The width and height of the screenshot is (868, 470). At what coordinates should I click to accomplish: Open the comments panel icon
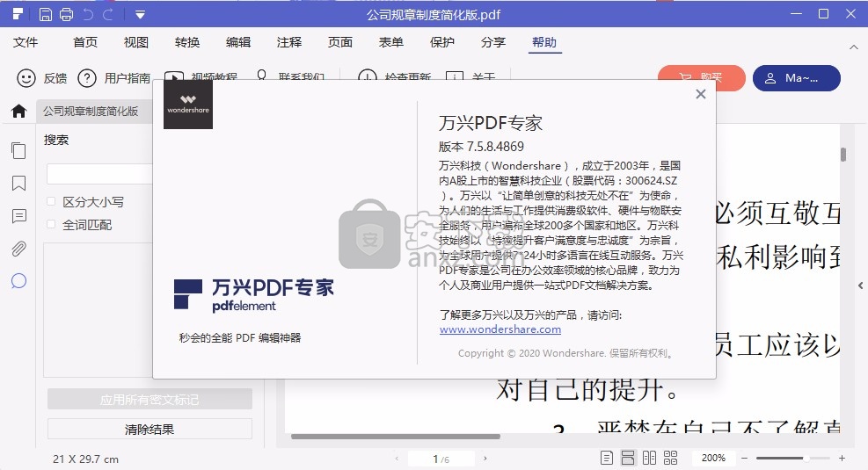(x=18, y=215)
